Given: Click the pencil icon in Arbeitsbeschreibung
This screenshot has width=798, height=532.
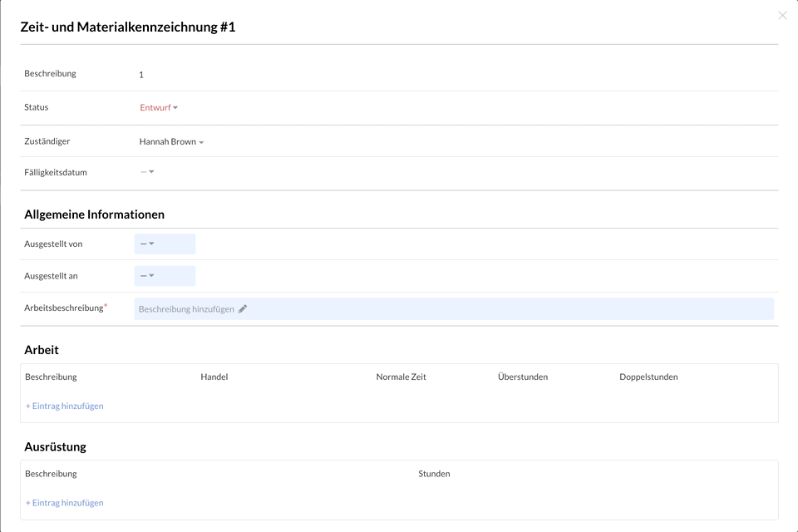Looking at the screenshot, I should [243, 309].
